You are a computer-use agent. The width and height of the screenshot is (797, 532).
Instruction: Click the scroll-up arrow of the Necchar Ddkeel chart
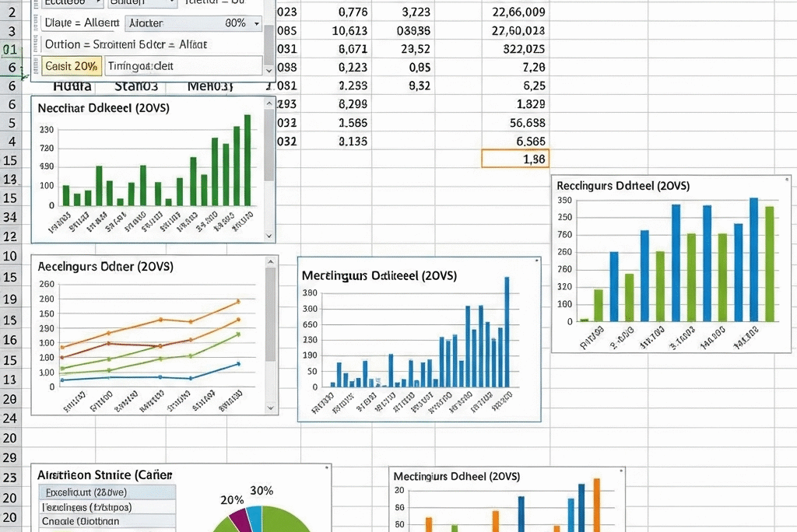click(x=269, y=103)
